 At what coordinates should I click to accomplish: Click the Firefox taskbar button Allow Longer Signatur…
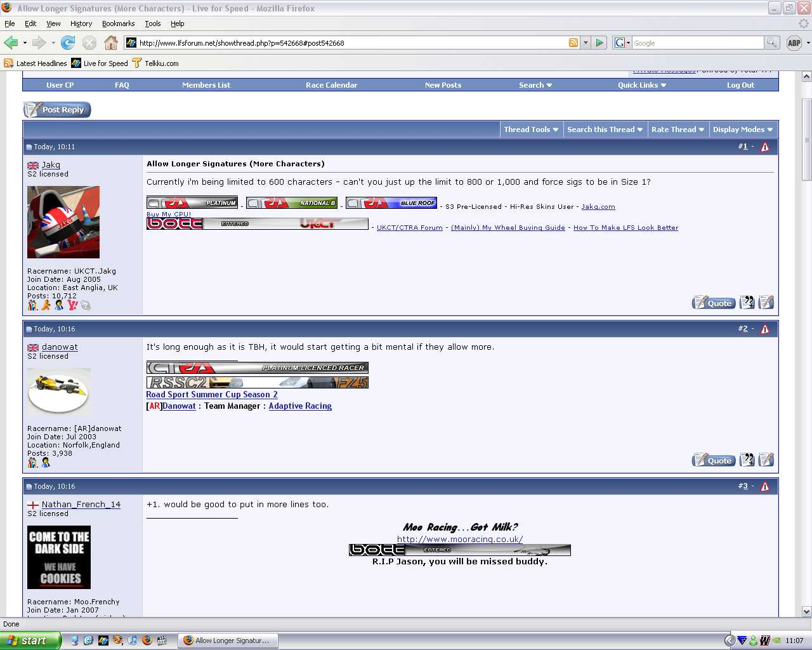tap(229, 640)
